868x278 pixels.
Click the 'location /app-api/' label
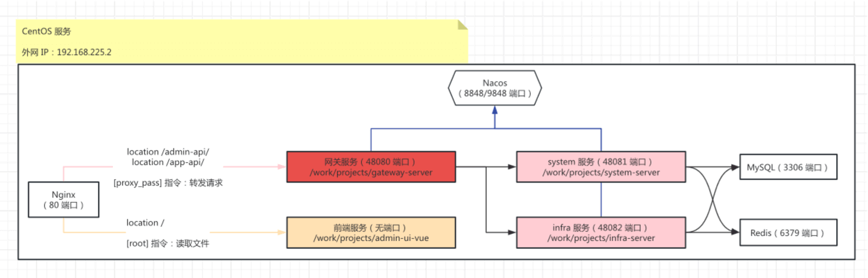click(168, 162)
